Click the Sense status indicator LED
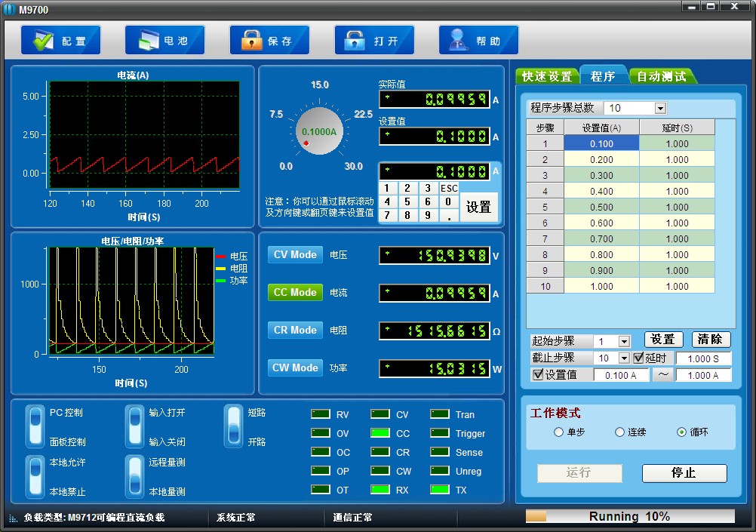 point(440,452)
